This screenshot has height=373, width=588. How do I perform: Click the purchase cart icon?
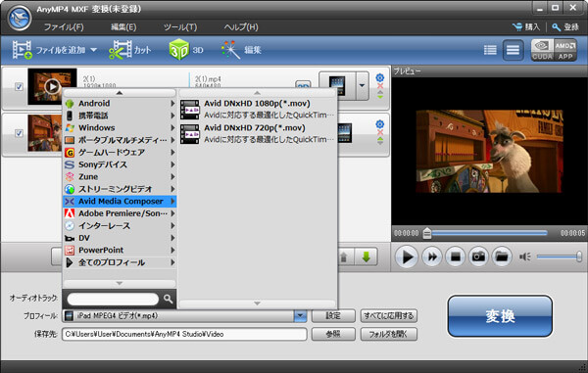point(517,27)
